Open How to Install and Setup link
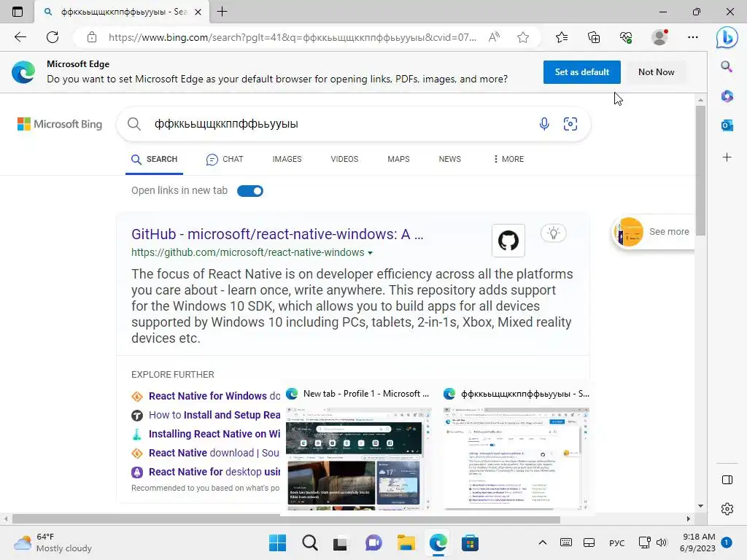 click(214, 415)
